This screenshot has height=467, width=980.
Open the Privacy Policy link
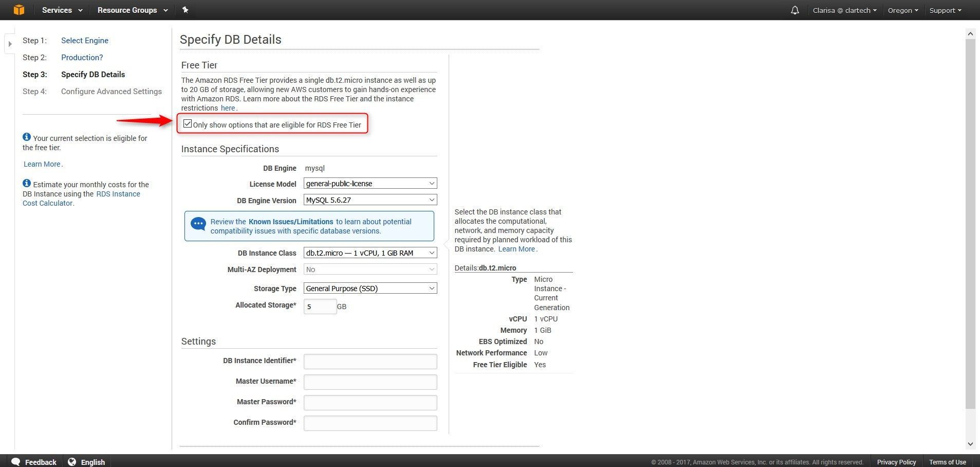[x=896, y=462]
